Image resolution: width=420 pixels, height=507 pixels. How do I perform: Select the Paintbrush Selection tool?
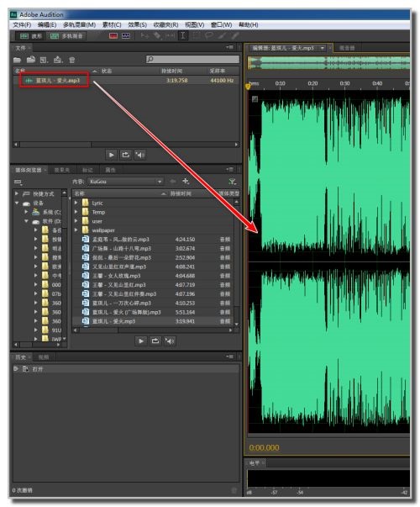pos(222,35)
